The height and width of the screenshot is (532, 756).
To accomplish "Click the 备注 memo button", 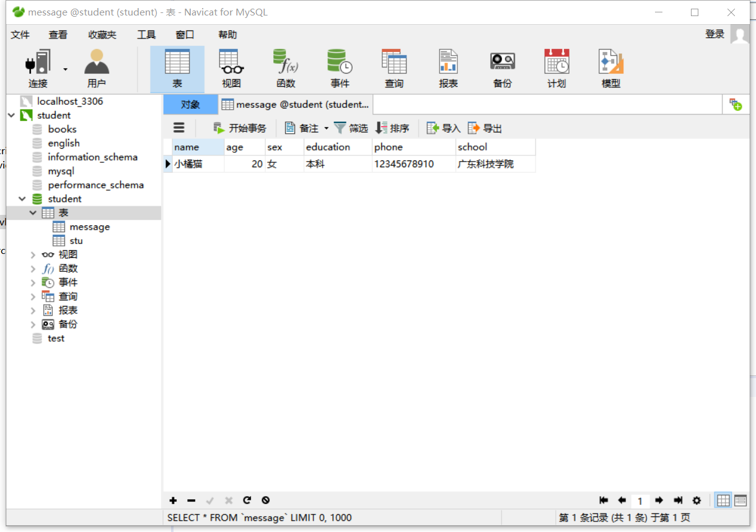I will (302, 128).
